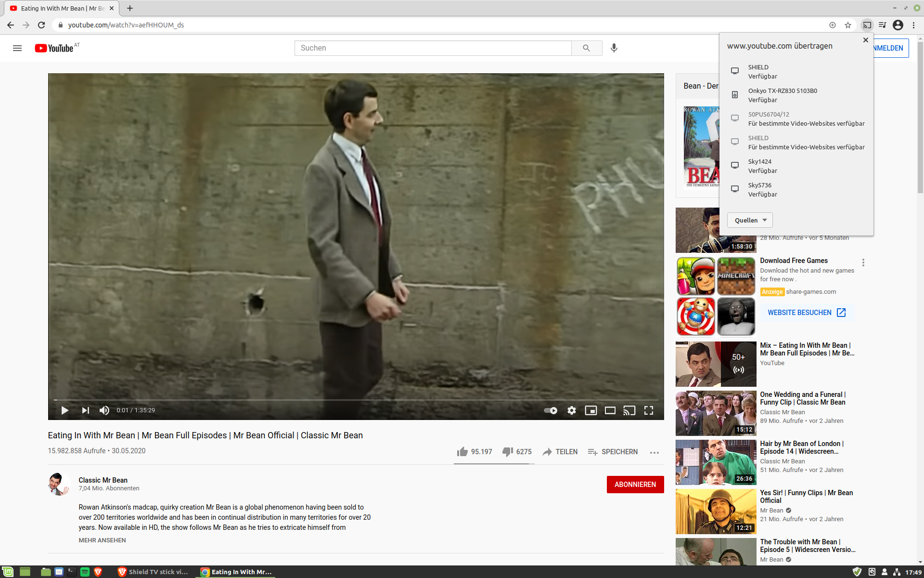This screenshot has height=578, width=924.
Task: Click the search magnifier button
Action: pos(586,48)
